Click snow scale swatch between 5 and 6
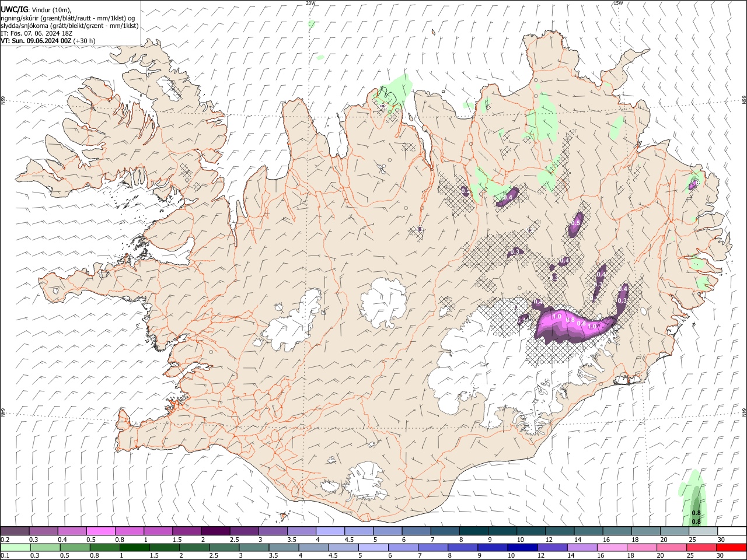Viewport: 747px width, 560px height. tap(387, 531)
